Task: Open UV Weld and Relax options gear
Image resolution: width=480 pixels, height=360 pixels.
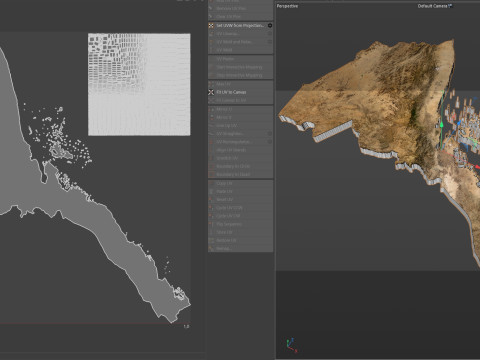Action: coord(270,42)
